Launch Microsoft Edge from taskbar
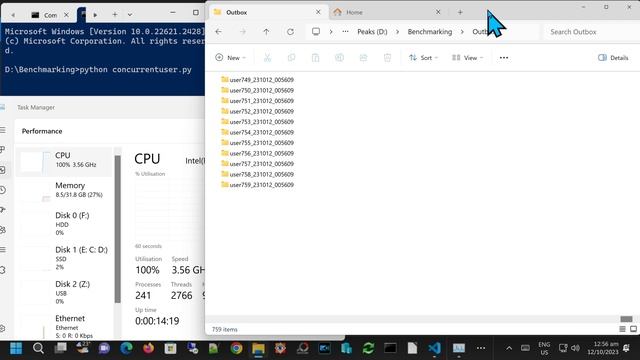The image size is (640, 360). pyautogui.click(x=127, y=348)
